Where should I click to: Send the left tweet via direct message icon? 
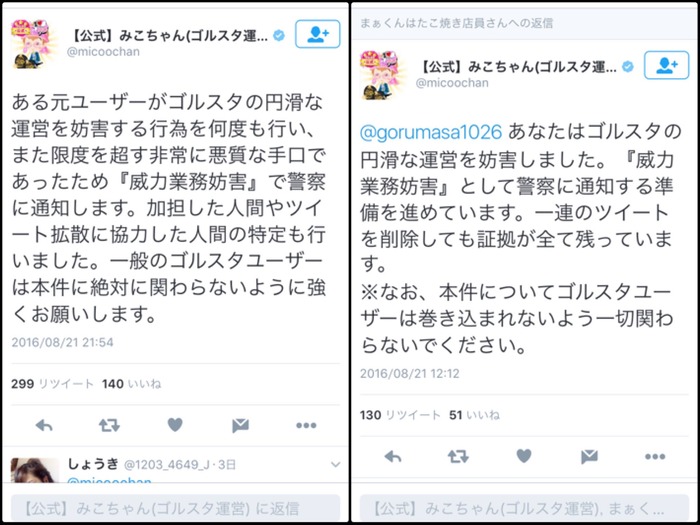coord(240,426)
